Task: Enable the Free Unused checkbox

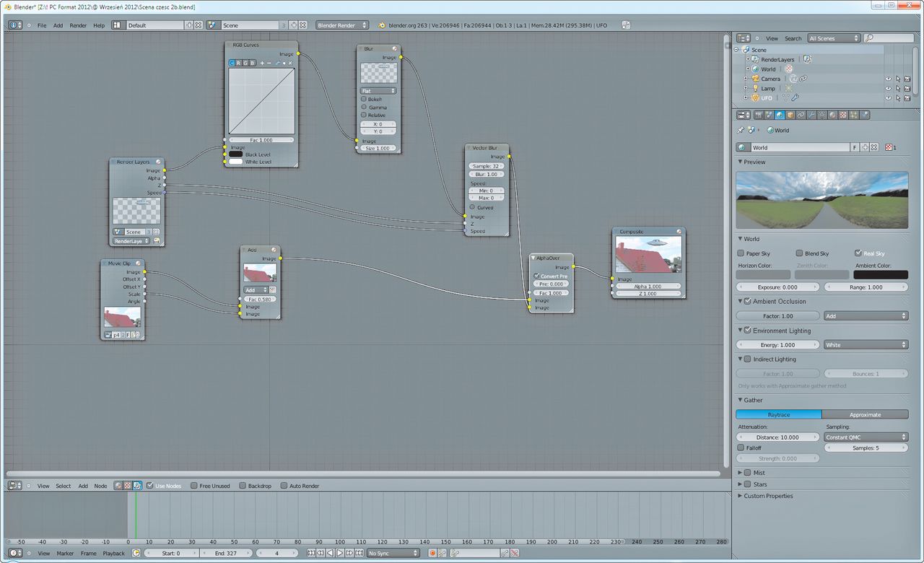Action: (194, 486)
